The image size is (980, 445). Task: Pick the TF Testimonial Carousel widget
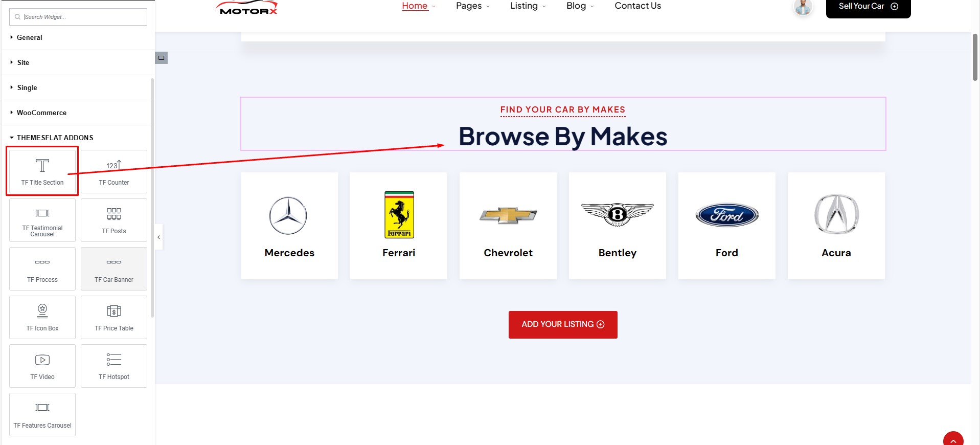[42, 220]
